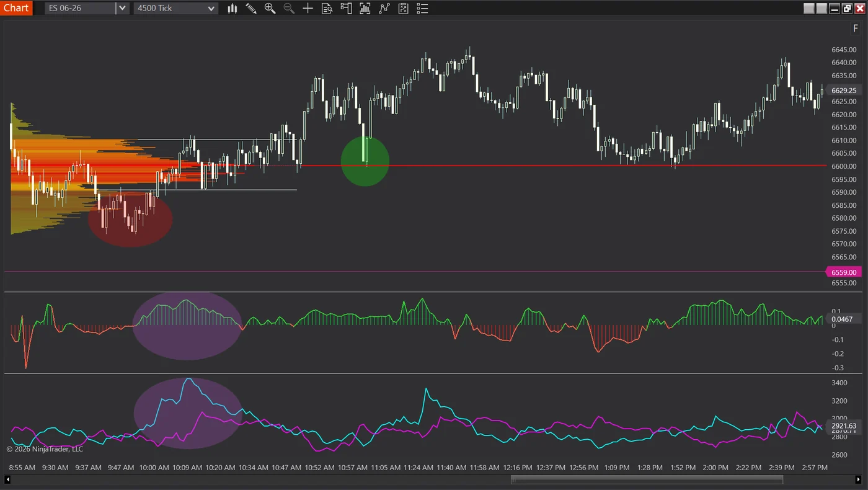Image resolution: width=868 pixels, height=490 pixels.
Task: Click the horizontal scrollbar thumb
Action: coord(647,479)
